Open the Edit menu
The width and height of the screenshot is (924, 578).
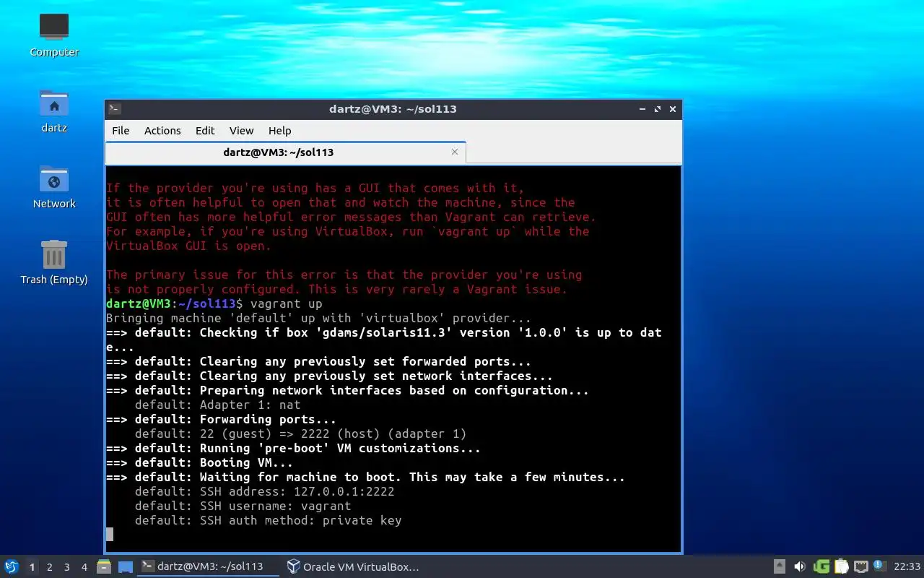(205, 131)
